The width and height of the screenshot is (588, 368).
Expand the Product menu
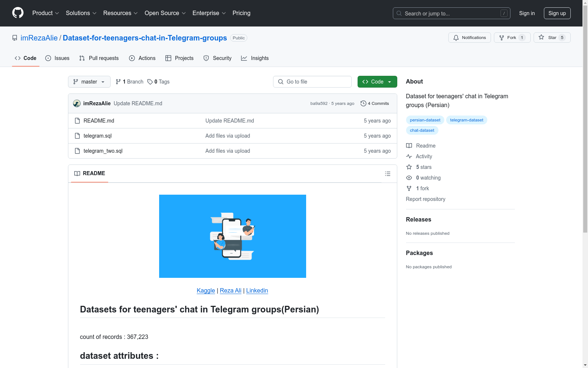(46, 13)
